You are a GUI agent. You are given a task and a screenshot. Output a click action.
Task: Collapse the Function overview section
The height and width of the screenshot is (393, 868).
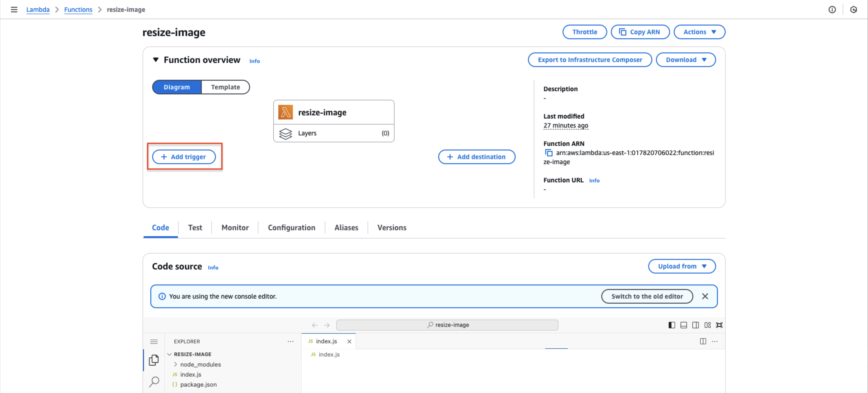(156, 60)
